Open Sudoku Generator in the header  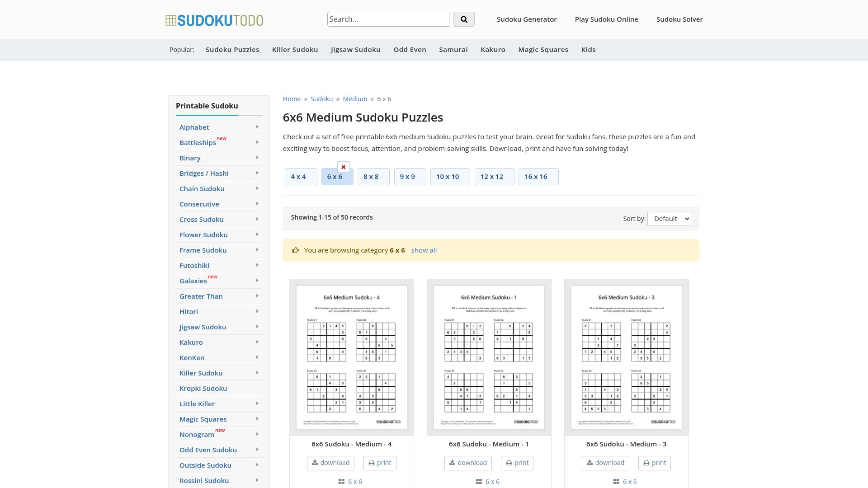pos(527,19)
